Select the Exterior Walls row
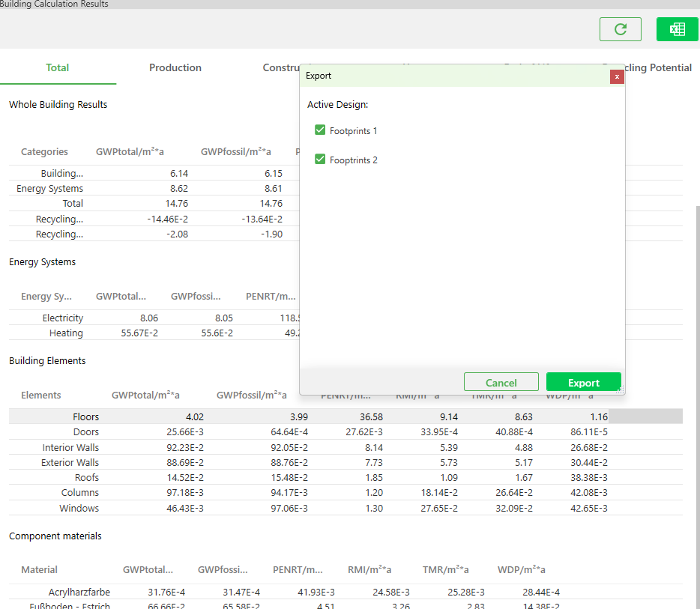 70,462
